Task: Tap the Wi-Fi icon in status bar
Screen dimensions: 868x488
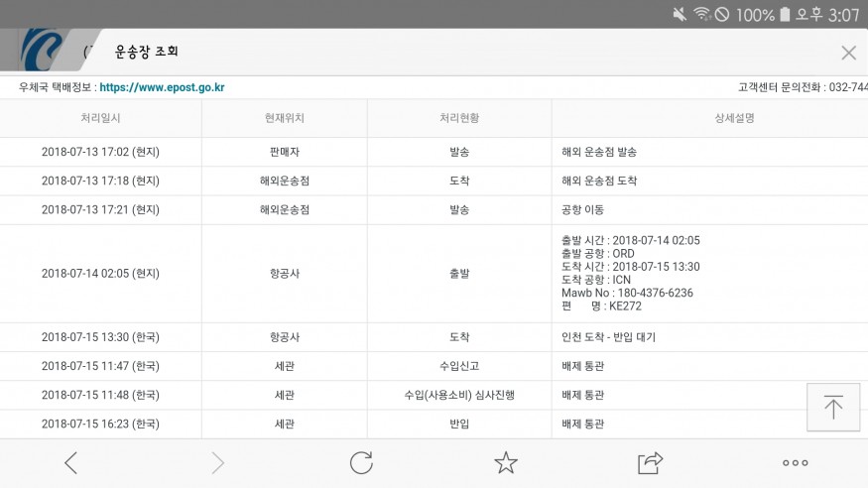Action: tap(702, 14)
